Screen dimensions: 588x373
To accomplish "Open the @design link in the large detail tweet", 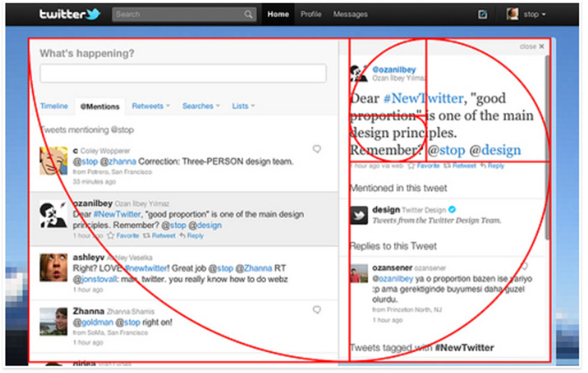I will coord(495,150).
